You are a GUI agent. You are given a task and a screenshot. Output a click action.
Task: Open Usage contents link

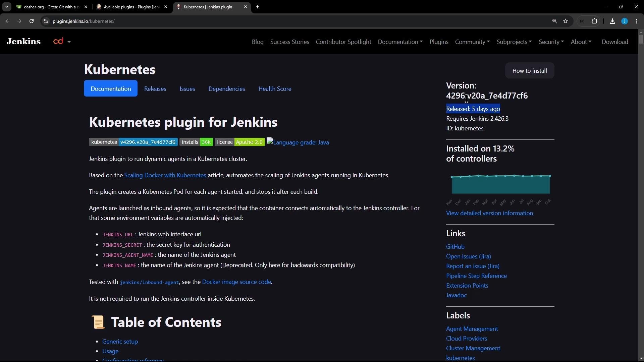110,351
